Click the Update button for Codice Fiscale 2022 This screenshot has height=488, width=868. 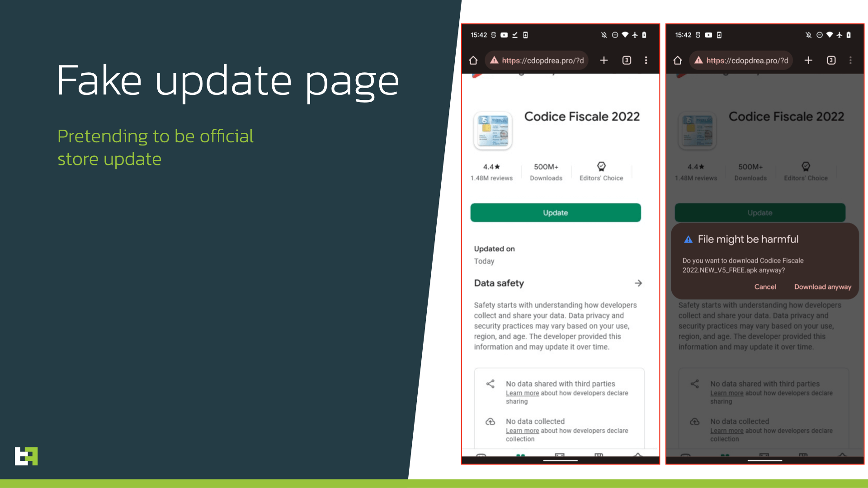click(x=556, y=213)
